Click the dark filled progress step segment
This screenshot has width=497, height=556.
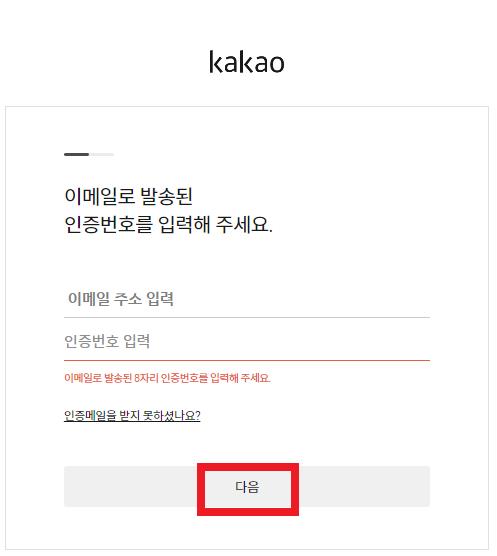pyautogui.click(x=77, y=154)
